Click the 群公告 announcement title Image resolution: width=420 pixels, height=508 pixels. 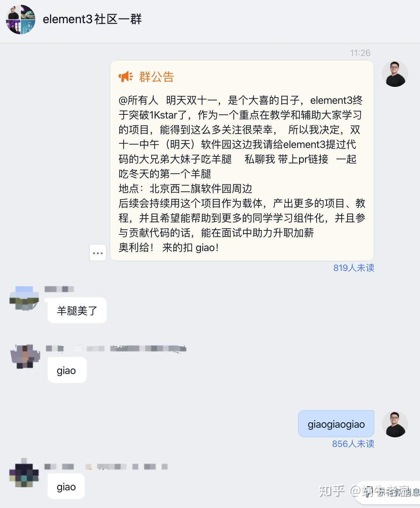tap(156, 77)
